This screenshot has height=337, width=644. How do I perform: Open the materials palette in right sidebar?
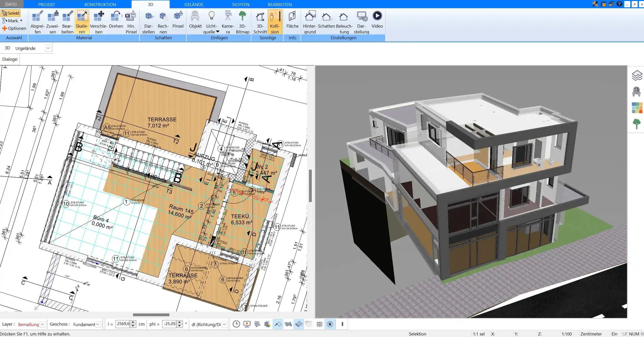click(x=637, y=108)
